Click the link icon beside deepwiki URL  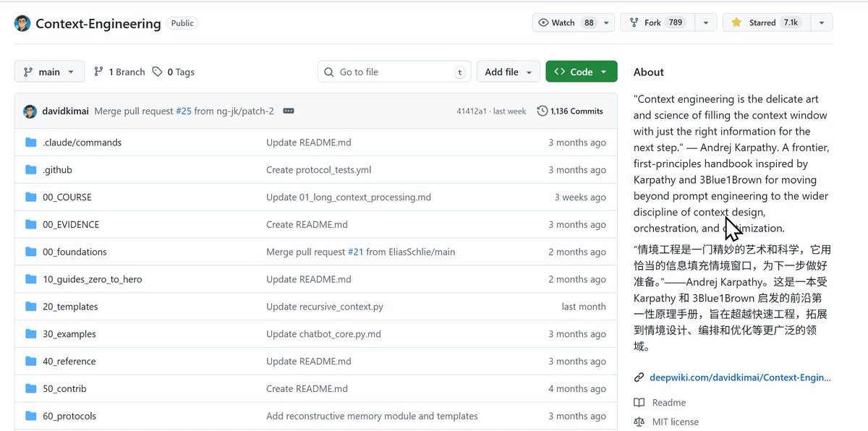(x=639, y=377)
